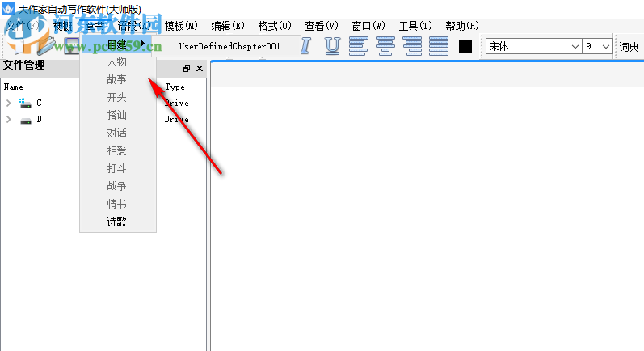
Task: Click the save disk icon in the toolbar
Action: 71,46
